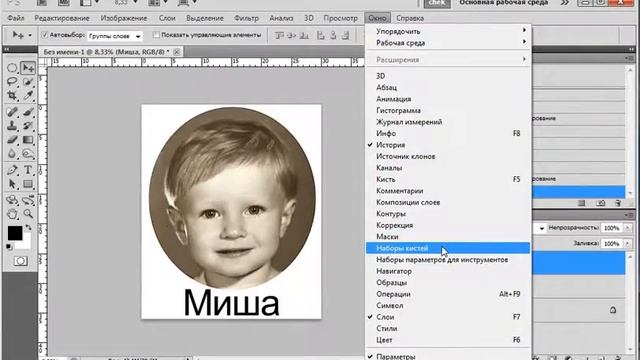This screenshot has height=360, width=640.
Task: Enable Показать управляющие элементы checkbox
Action: click(156, 35)
